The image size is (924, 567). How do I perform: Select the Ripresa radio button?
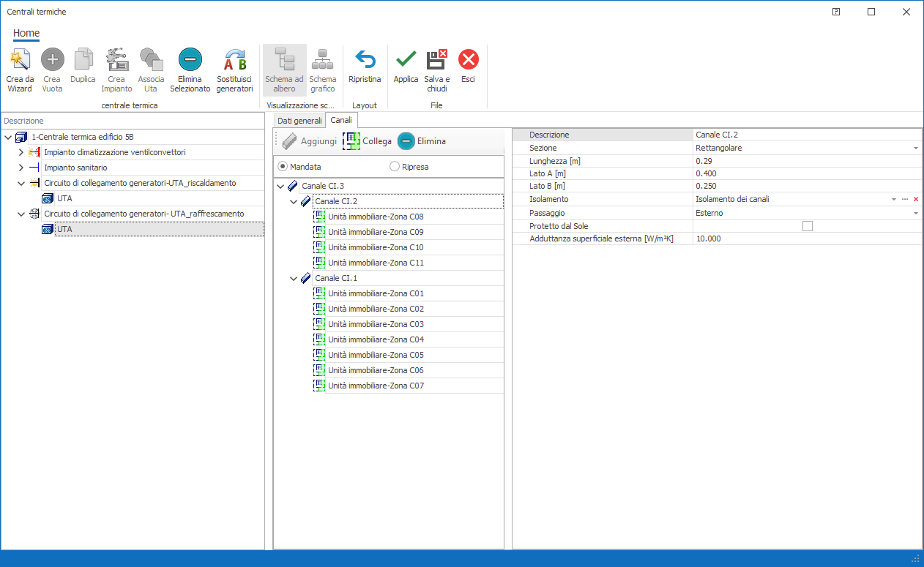click(395, 167)
